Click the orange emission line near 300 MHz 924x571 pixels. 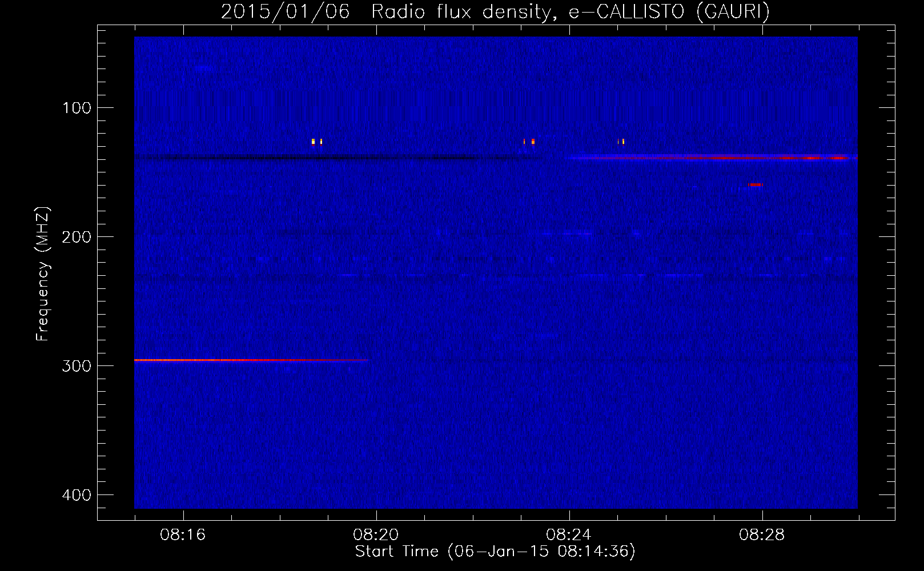251,360
